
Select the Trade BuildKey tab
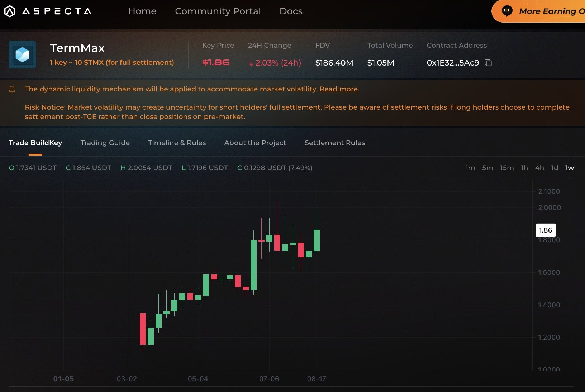(x=35, y=143)
